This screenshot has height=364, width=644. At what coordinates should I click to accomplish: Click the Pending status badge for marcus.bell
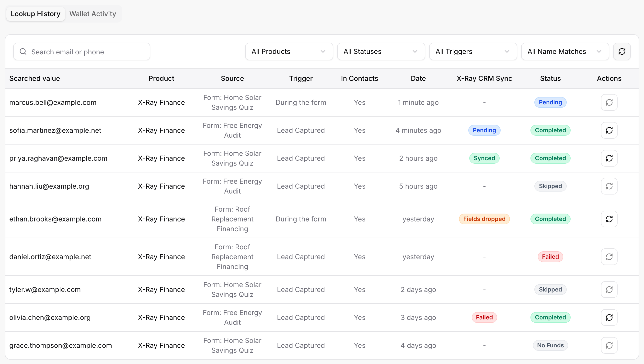click(550, 102)
